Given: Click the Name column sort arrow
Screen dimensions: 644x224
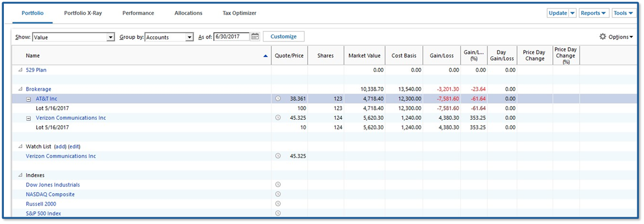Looking at the screenshot, I should click(265, 56).
